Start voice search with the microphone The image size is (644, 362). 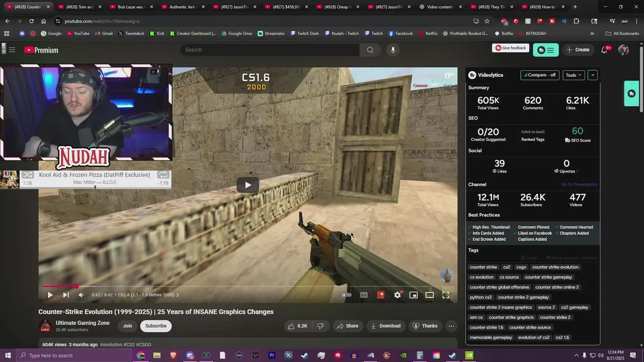(x=393, y=50)
